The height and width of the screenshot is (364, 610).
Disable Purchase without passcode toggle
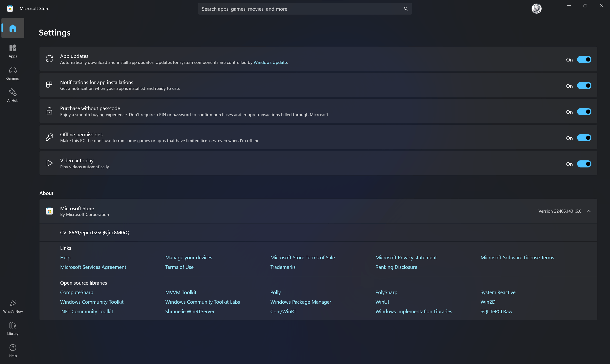point(584,112)
